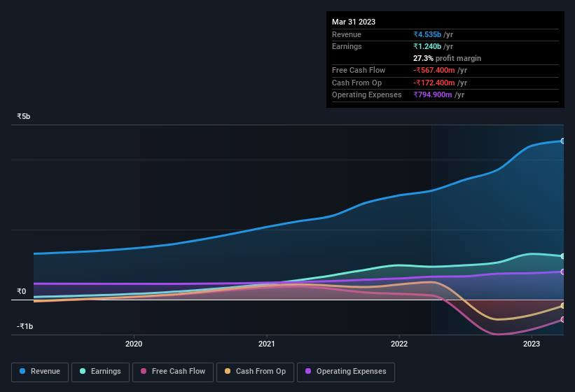Screen dimensions: 575x392
Task: Toggle the Free Cash Flow legend button
Action: pos(173,372)
